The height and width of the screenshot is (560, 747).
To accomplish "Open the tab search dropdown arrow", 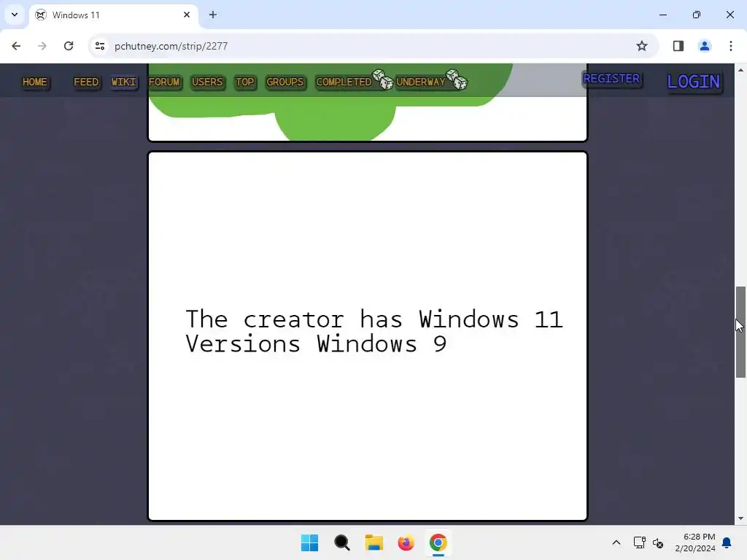I will 15,15.
